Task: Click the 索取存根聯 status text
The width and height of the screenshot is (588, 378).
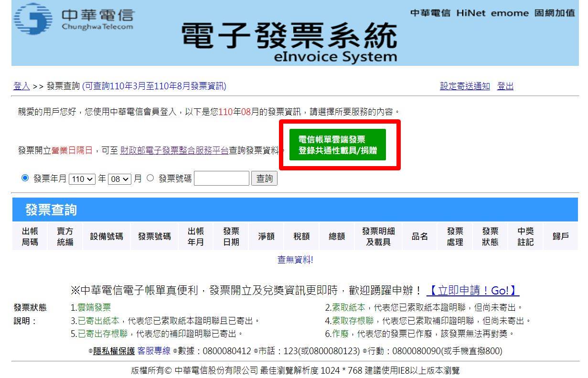Action: click(x=353, y=320)
